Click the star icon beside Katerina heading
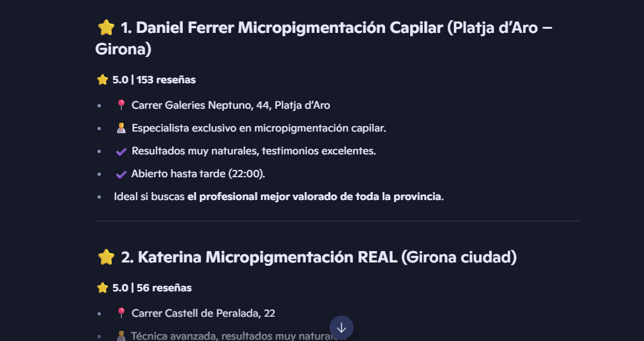This screenshot has width=644, height=341. [106, 257]
